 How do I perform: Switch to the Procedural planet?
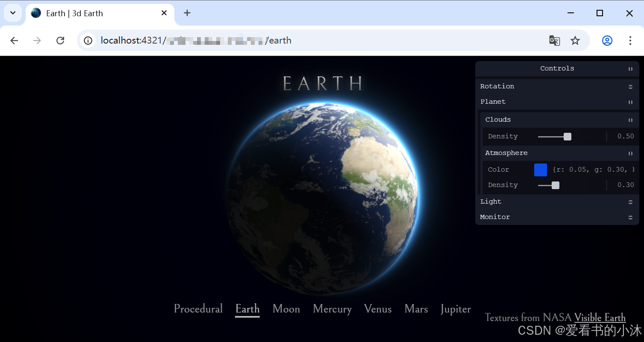pos(198,309)
